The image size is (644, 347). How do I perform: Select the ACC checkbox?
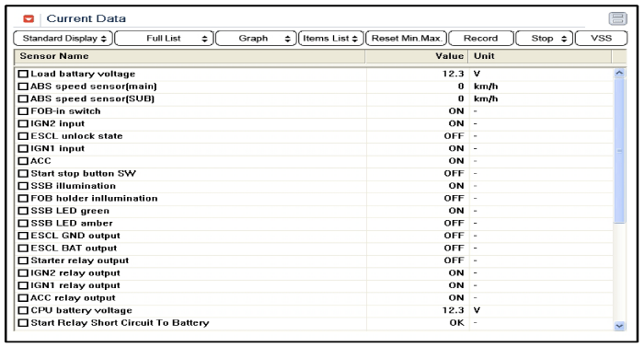[23, 161]
